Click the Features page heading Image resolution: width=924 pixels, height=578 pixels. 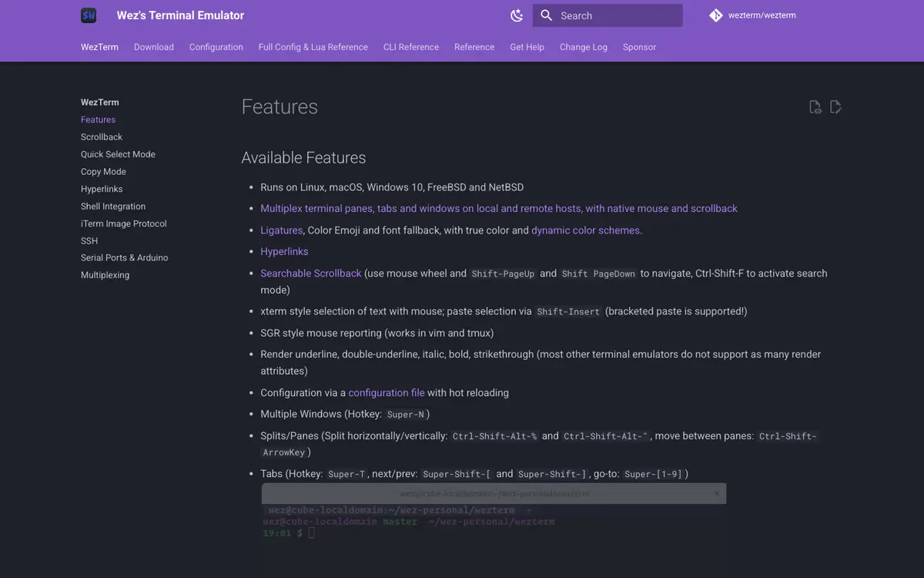pos(280,106)
